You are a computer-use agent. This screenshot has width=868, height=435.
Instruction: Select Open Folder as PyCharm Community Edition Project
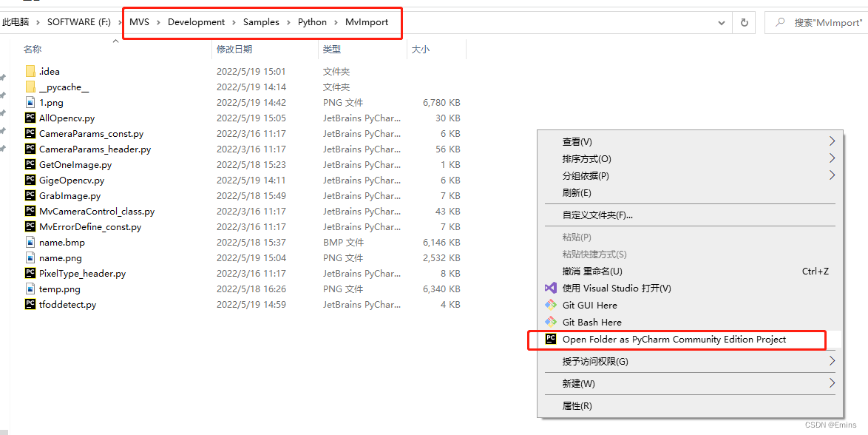[x=691, y=339]
